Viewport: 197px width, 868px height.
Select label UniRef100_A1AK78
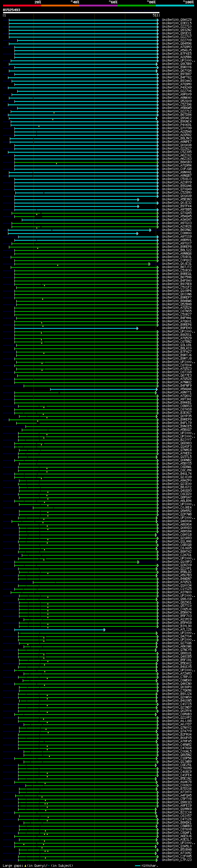(x=176, y=782)
